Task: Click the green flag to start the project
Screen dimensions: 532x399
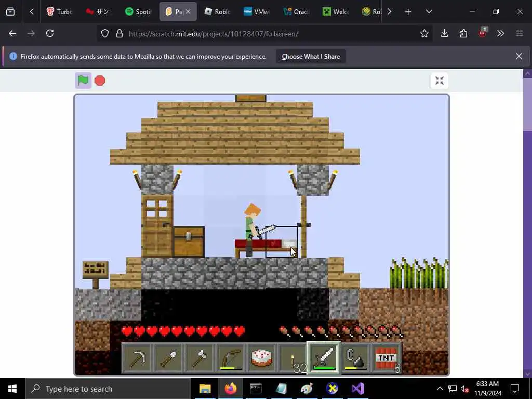Action: click(x=83, y=81)
